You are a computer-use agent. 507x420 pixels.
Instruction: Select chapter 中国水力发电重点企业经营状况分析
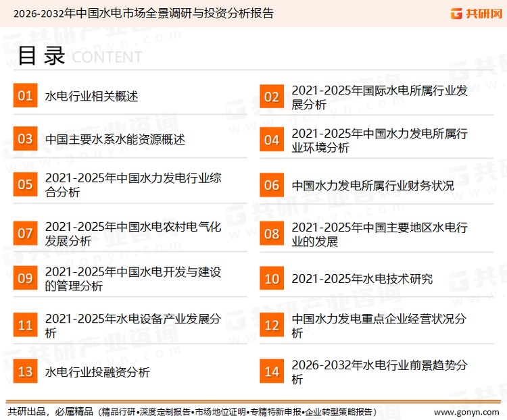pos(379,325)
